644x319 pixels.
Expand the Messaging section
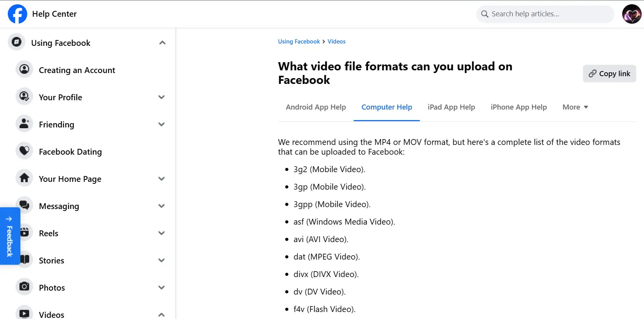click(161, 206)
